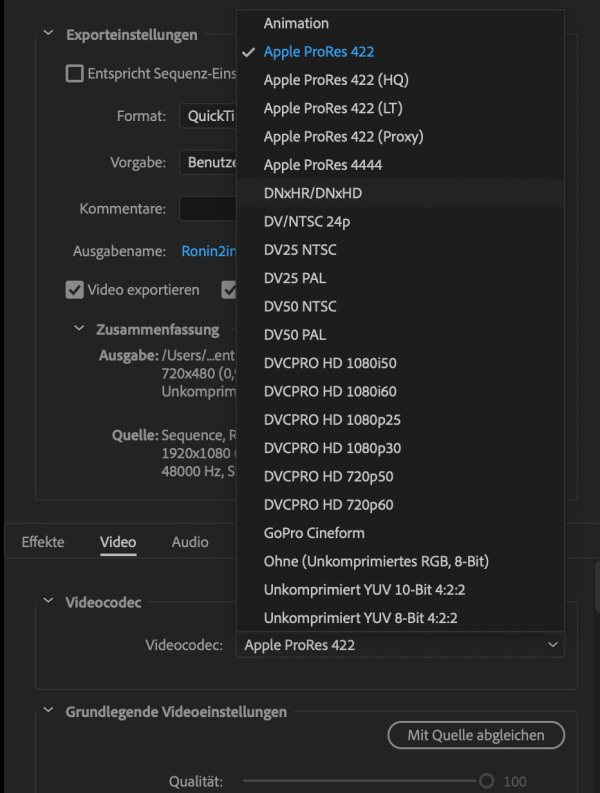Select Apple ProRes 422 (LT)
The image size is (600, 793).
coord(400,108)
